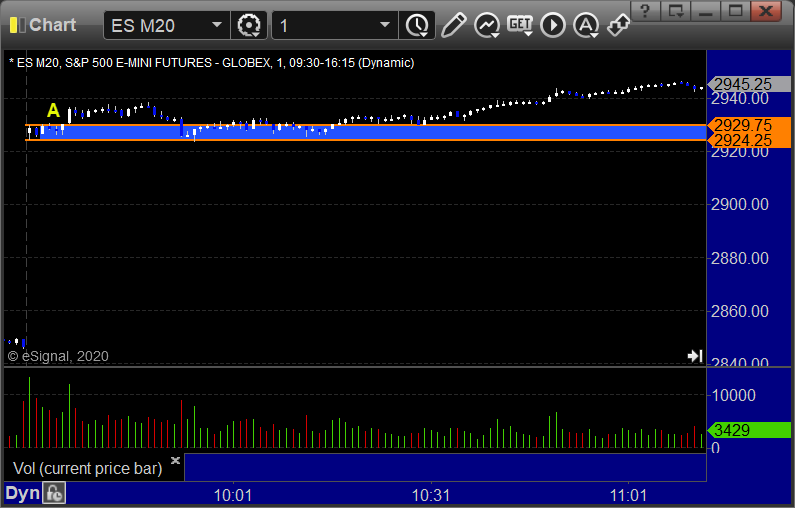The image size is (795, 508).
Task: Toggle the Dyn lock icon
Action: 54,493
